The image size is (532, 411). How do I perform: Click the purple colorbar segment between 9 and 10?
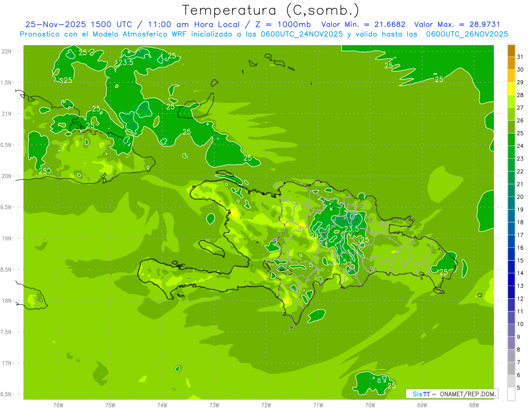click(511, 330)
